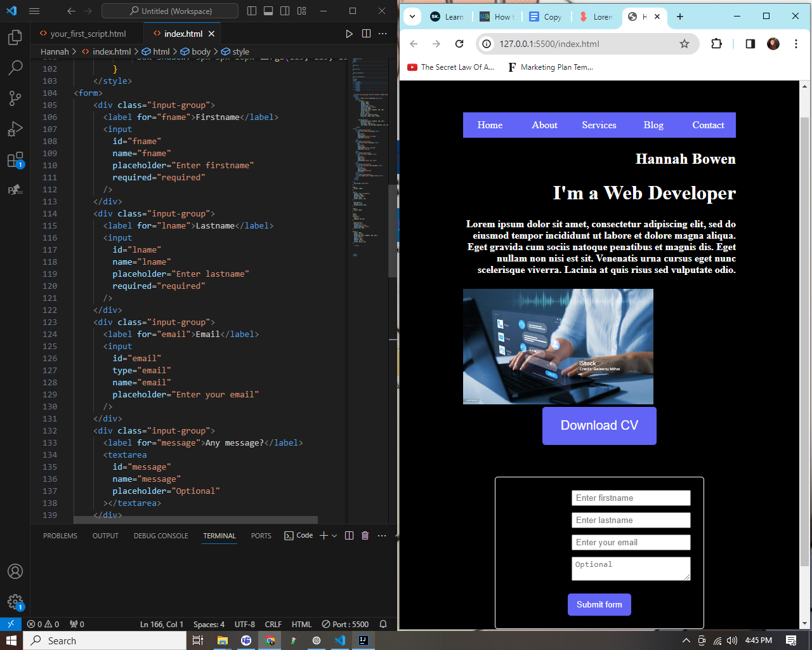Click Ln 166, Col 1 in status bar

(x=161, y=624)
